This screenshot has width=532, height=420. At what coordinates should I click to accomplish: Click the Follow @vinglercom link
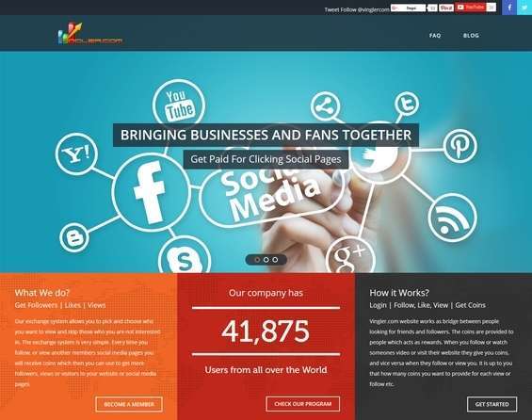364,9
